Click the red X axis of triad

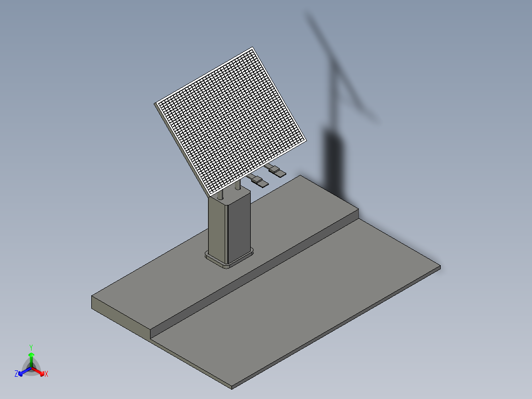(x=40, y=371)
